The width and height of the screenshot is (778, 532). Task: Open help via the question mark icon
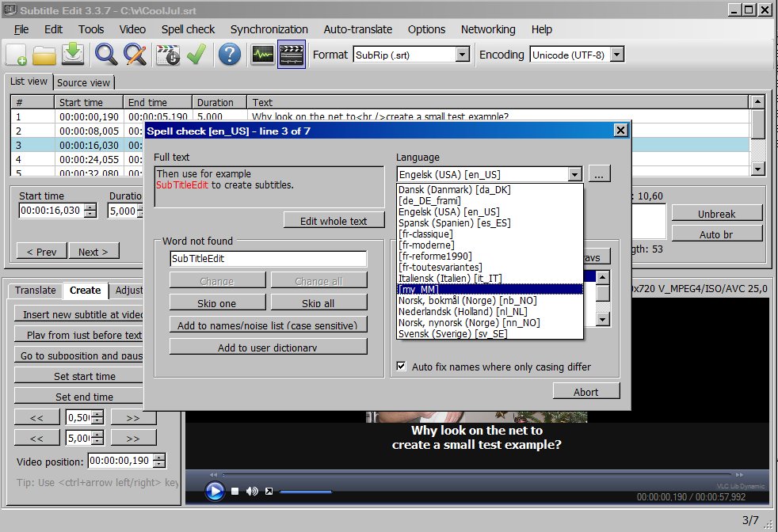pyautogui.click(x=229, y=55)
